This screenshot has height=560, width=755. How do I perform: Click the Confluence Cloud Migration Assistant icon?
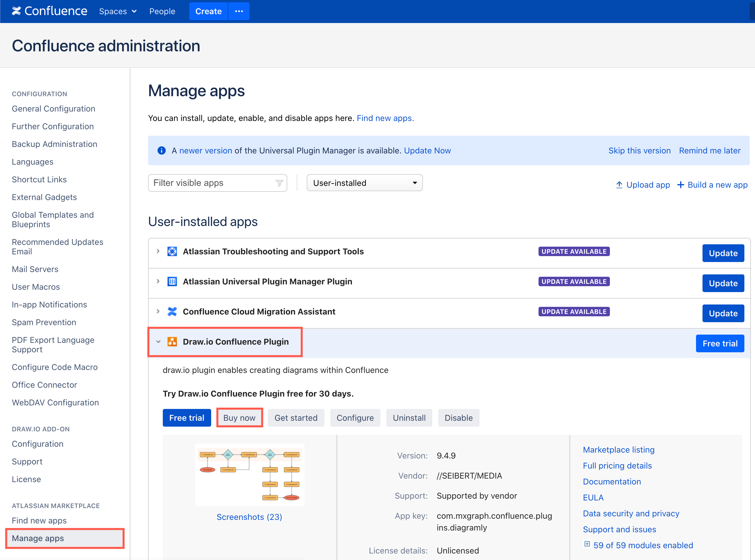pyautogui.click(x=173, y=311)
